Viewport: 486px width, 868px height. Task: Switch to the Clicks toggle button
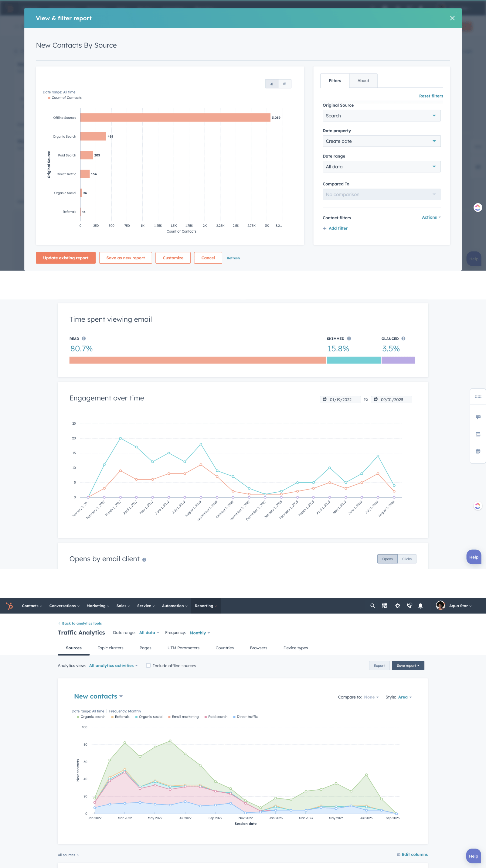407,559
